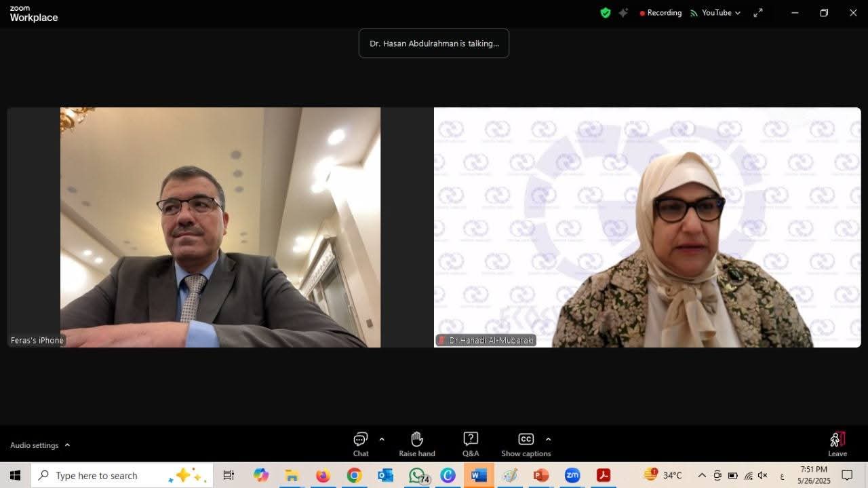This screenshot has height=488, width=868.
Task: Open the Q&A panel
Action: 471,445
